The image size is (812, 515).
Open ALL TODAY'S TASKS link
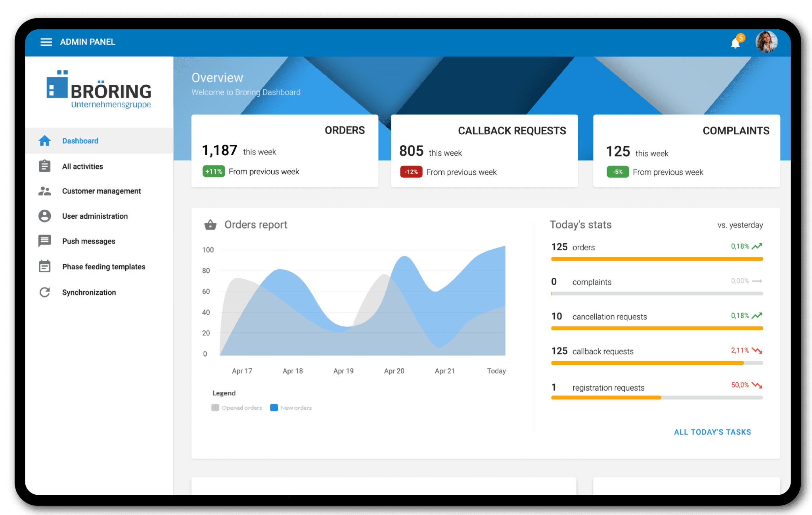[712, 432]
